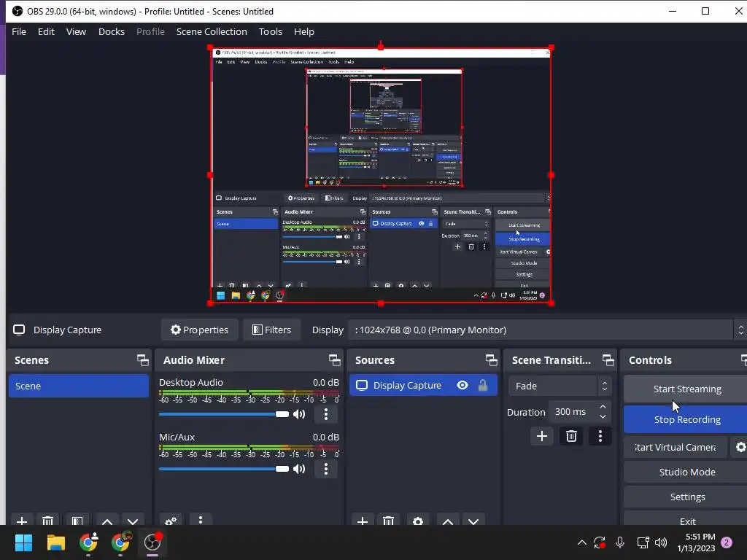Open the Docks menu
Screen dimensions: 747x560
pos(112,31)
